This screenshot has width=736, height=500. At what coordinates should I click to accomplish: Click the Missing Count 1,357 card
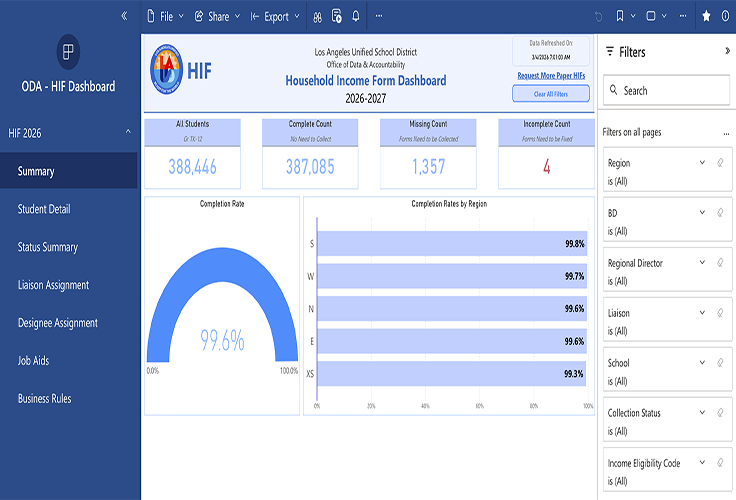point(428,154)
